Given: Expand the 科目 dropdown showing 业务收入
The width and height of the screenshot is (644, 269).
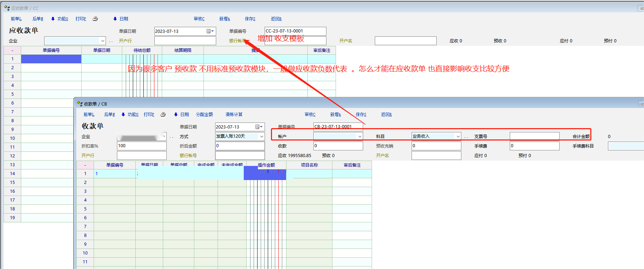Looking at the screenshot, I should tap(458, 136).
